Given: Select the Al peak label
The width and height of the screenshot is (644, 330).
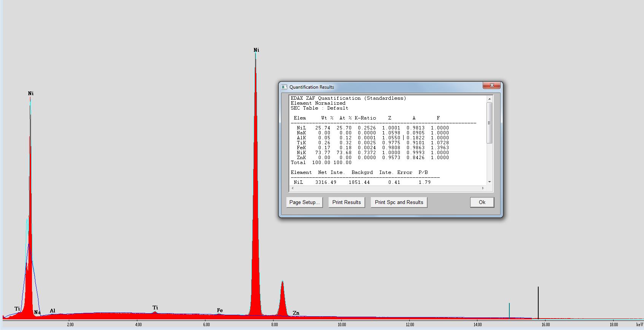Looking at the screenshot, I should click(x=52, y=311).
